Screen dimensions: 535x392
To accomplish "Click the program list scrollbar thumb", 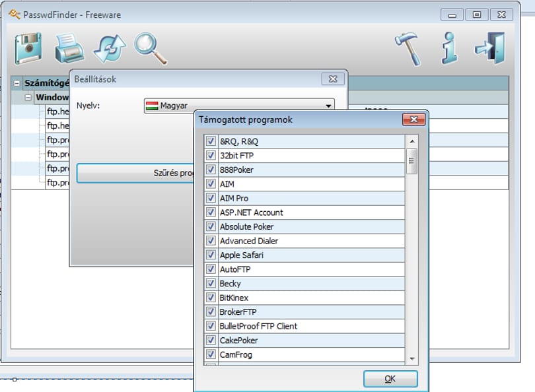I will coord(412,161).
